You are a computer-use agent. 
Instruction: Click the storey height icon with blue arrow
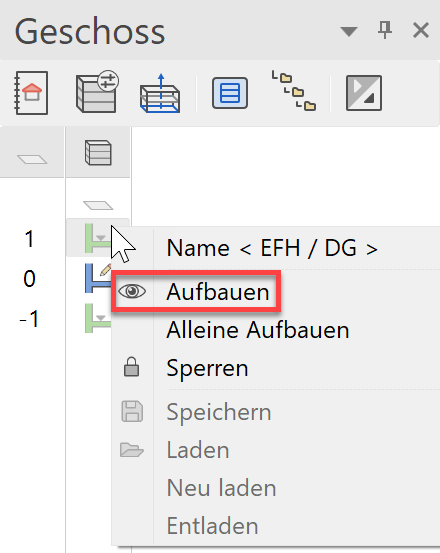click(160, 93)
